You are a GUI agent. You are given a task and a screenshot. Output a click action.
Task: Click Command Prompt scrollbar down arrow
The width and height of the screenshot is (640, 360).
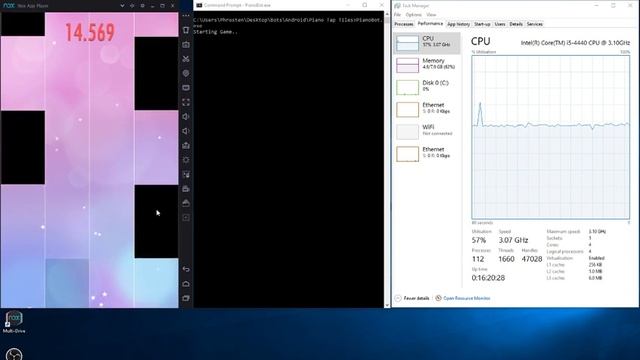point(387,304)
